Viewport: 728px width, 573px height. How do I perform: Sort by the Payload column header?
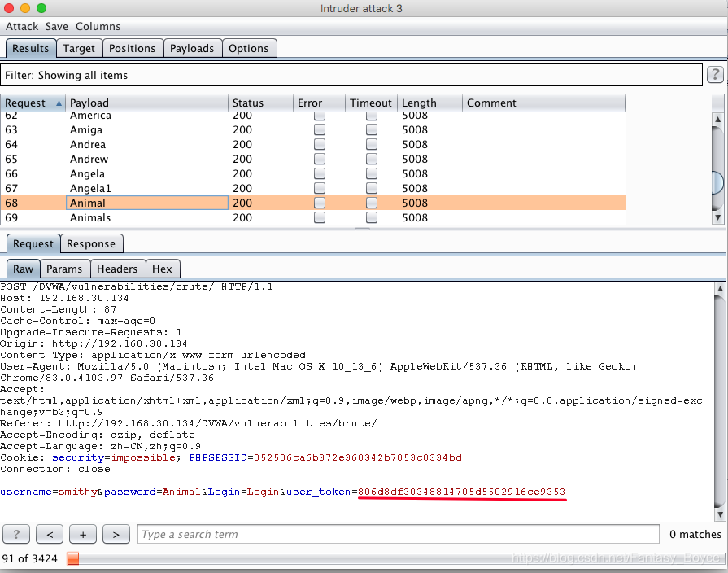click(x=146, y=103)
